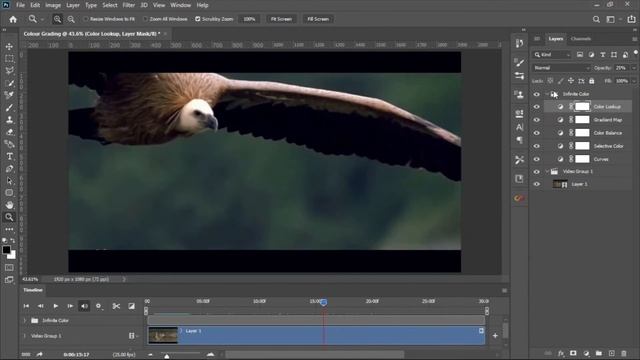This screenshot has width=640, height=360.
Task: Click Lock All padlock icon in Layers
Action: point(591,81)
